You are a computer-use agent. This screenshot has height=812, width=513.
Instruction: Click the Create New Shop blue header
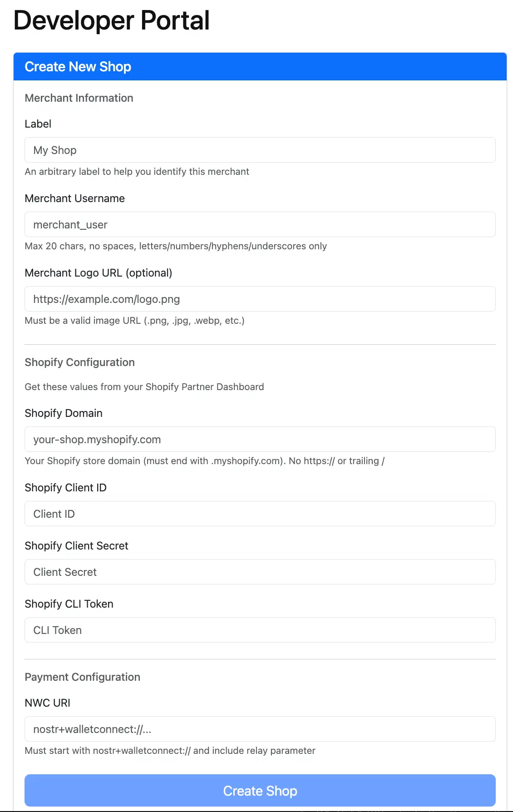tap(78, 66)
